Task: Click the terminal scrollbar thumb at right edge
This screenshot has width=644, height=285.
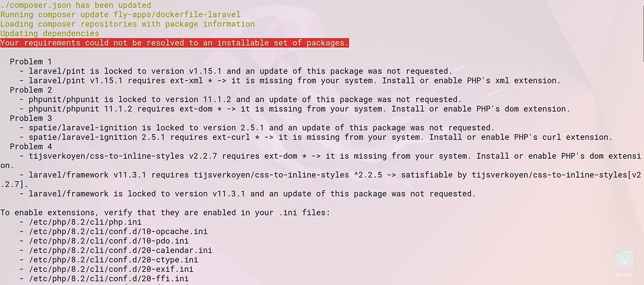Action: [642, 31]
